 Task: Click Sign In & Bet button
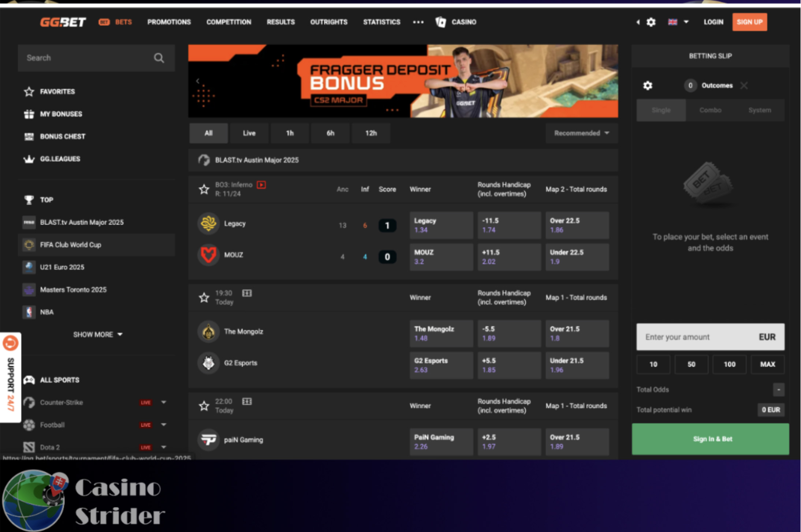point(710,439)
